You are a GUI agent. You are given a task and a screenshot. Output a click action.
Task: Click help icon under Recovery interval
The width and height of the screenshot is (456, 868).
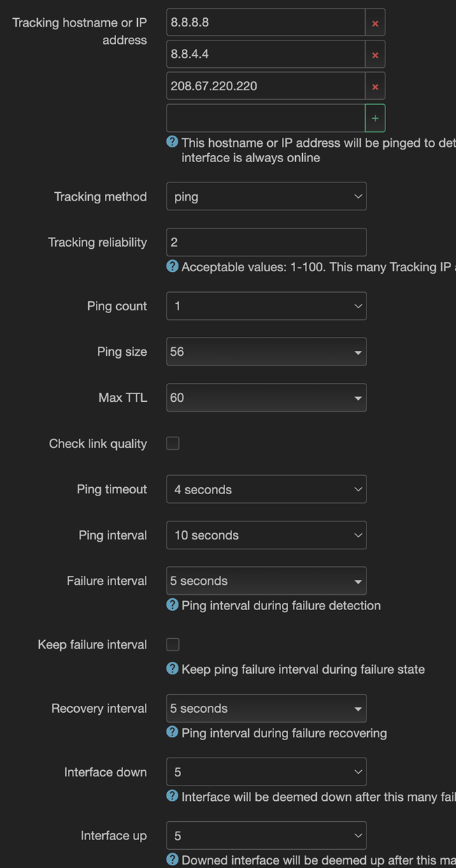(x=172, y=732)
